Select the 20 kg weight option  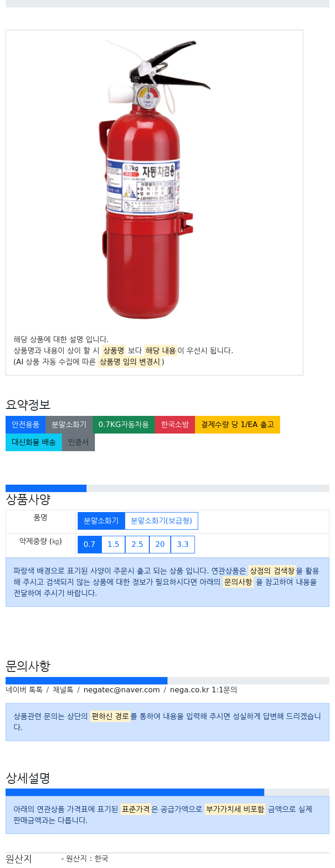tap(160, 545)
